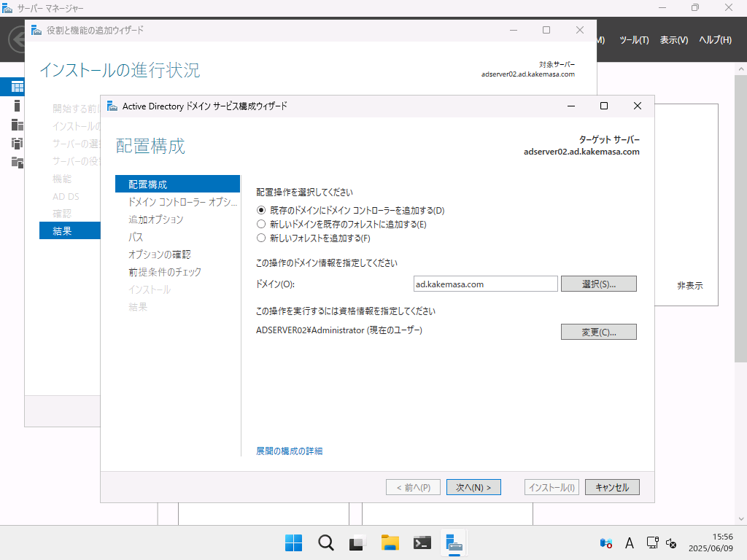Viewport: 747px width, 560px height.
Task: Minimize the AD DS configuration wizard window
Action: (571, 106)
